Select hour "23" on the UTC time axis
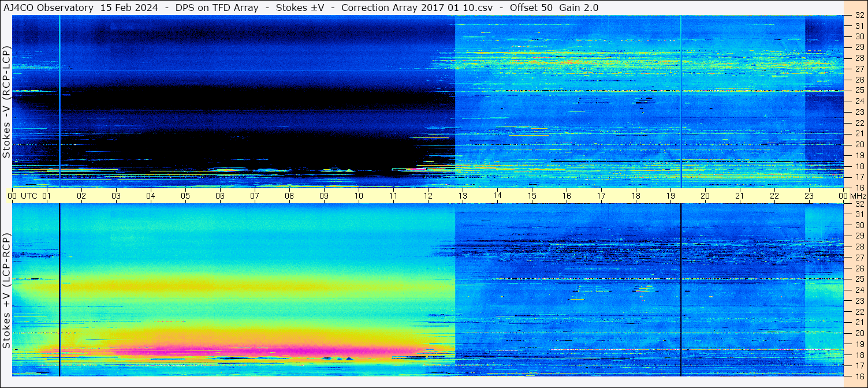868x388 pixels. pyautogui.click(x=809, y=196)
